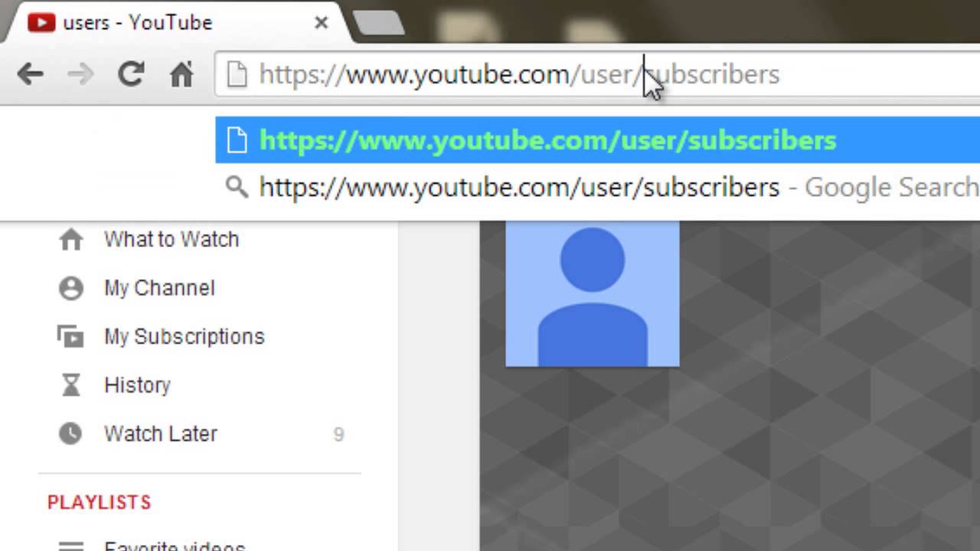
Task: Reload the page with the refresh icon
Action: coord(131,73)
